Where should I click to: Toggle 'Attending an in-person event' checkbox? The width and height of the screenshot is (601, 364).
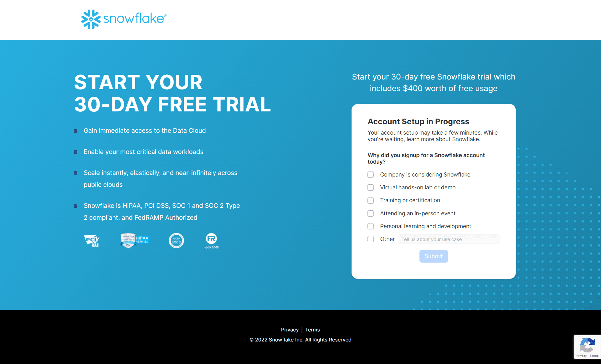coord(371,213)
